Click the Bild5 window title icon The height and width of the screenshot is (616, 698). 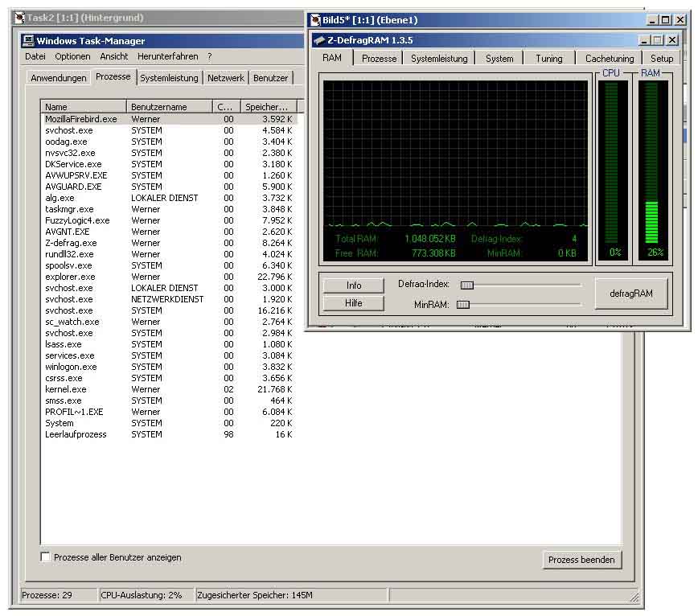314,20
